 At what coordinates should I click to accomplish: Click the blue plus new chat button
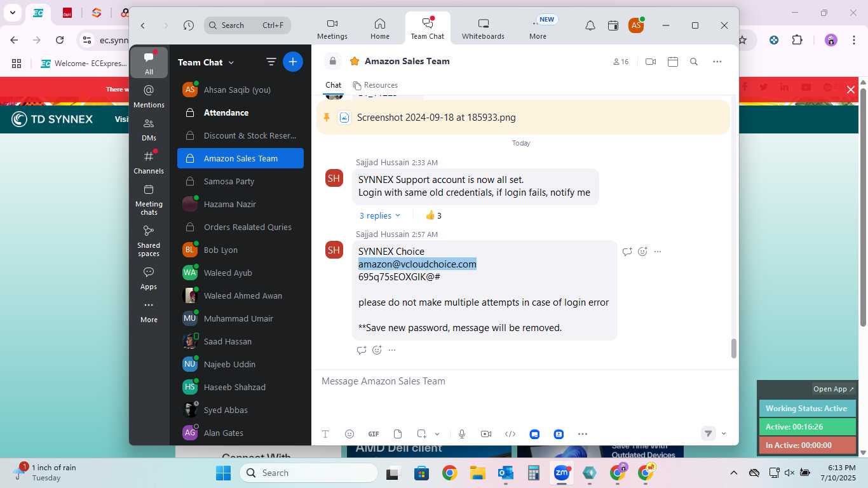293,62
